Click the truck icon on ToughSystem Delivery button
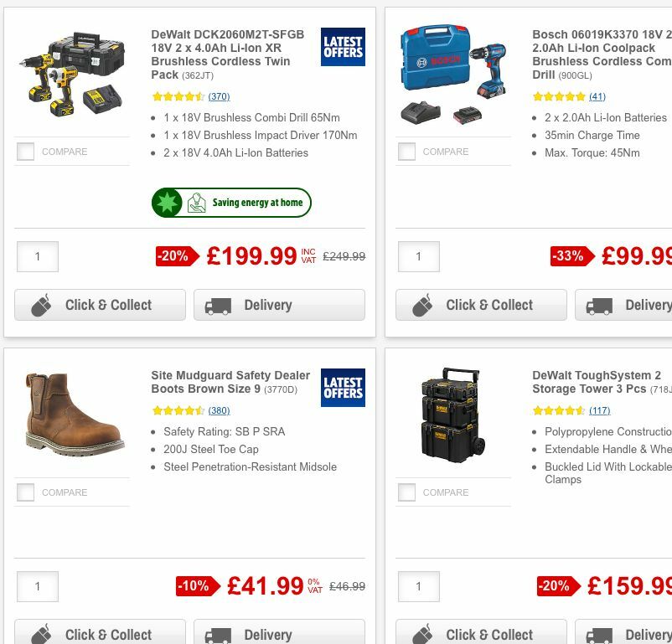672x644 pixels. [x=599, y=635]
